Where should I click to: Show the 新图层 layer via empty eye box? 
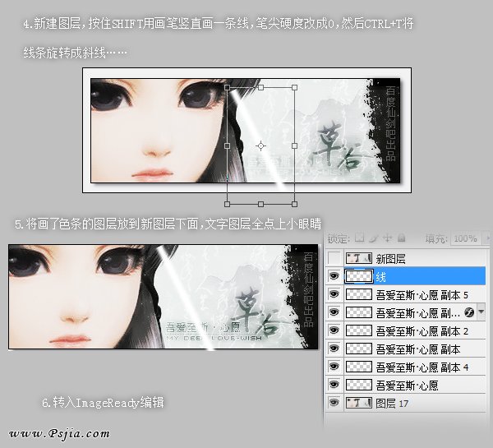point(334,258)
